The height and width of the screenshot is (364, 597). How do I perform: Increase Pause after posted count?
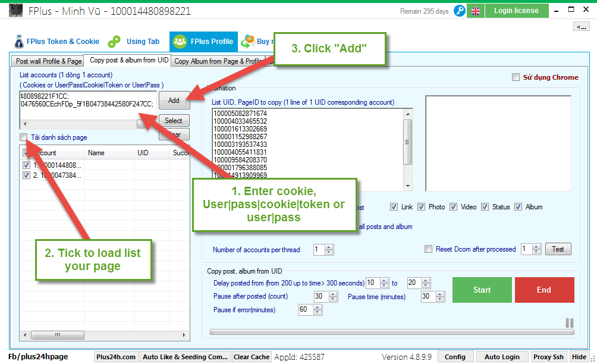click(x=333, y=294)
